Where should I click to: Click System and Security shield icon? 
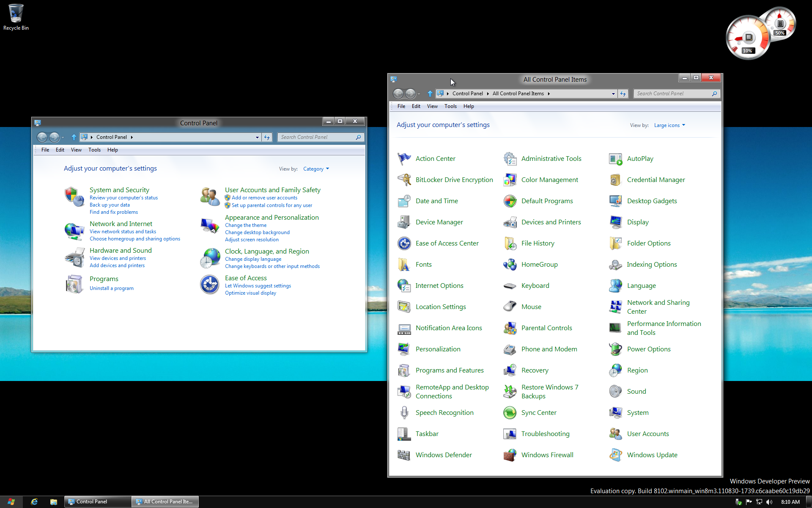pos(74,197)
